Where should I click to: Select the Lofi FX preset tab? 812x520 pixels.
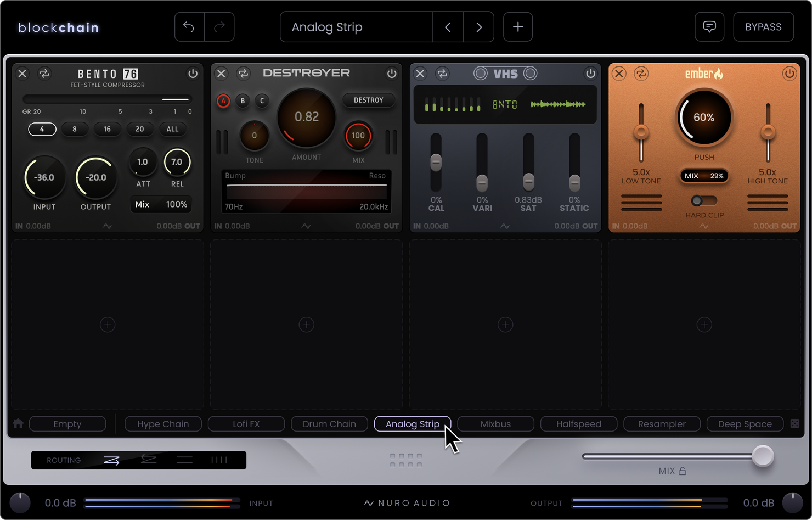[x=246, y=424]
